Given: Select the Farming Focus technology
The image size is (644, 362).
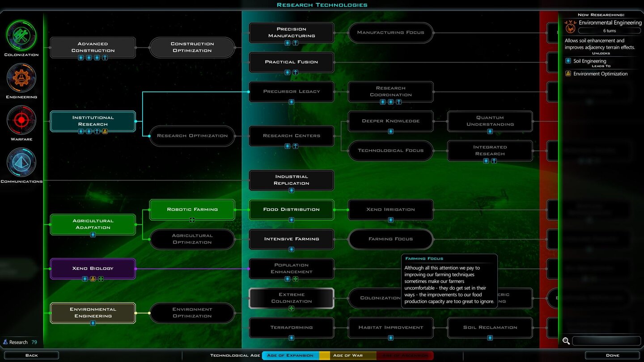Looking at the screenshot, I should click(x=391, y=239).
